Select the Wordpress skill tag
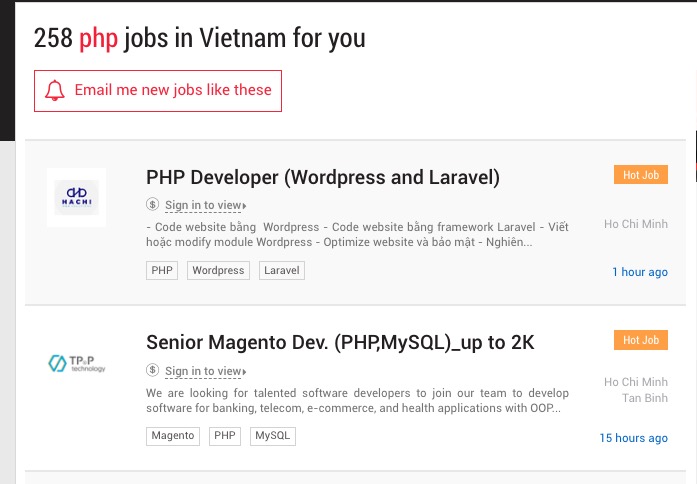The height and width of the screenshot is (484, 697). click(x=218, y=270)
